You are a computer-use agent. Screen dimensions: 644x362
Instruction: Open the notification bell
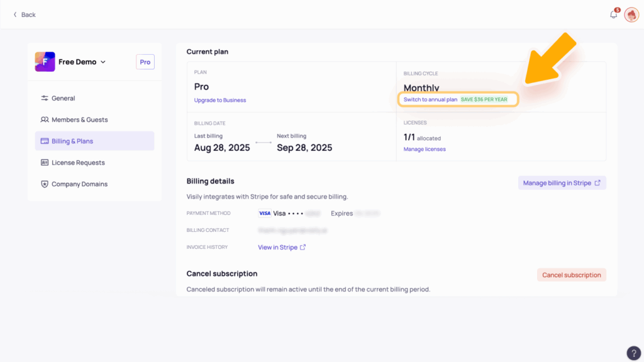click(613, 14)
